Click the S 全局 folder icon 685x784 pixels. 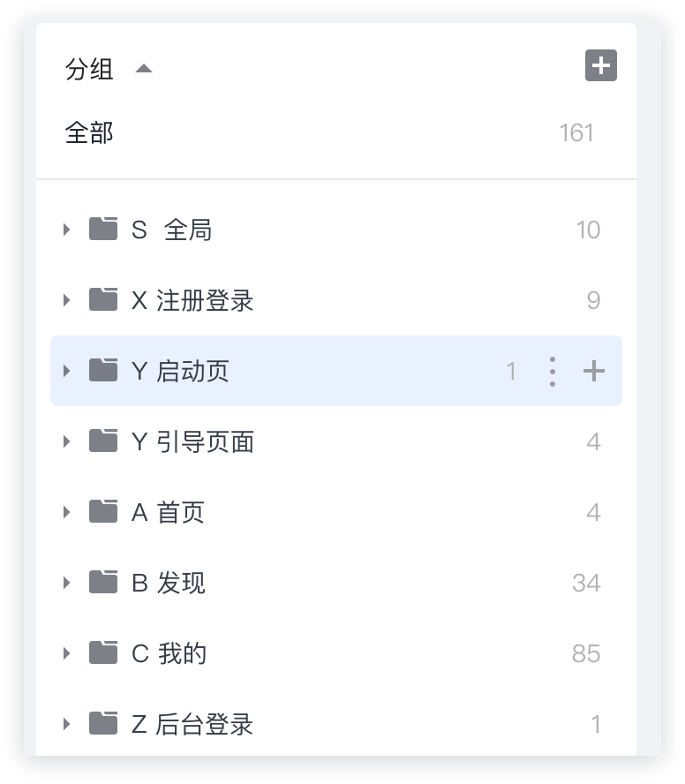point(103,230)
